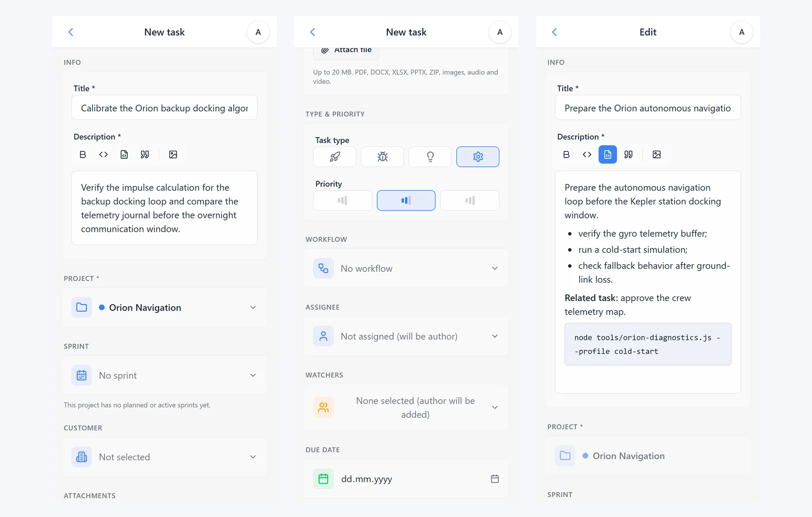Click bullet 'verify the gyro telemetry buffer;'

(x=642, y=234)
